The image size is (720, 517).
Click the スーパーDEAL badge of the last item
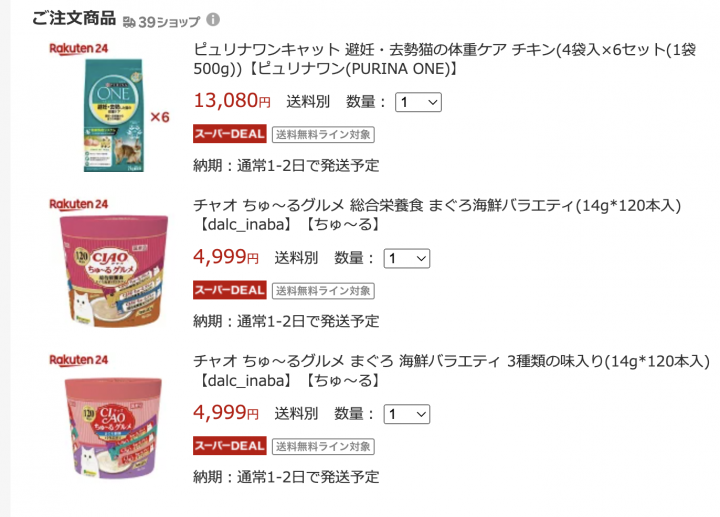tap(229, 446)
